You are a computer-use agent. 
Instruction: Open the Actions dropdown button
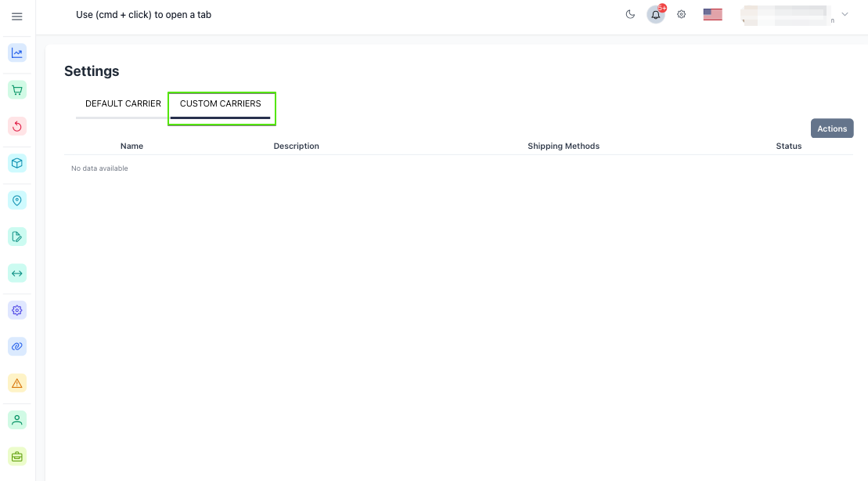pos(832,128)
